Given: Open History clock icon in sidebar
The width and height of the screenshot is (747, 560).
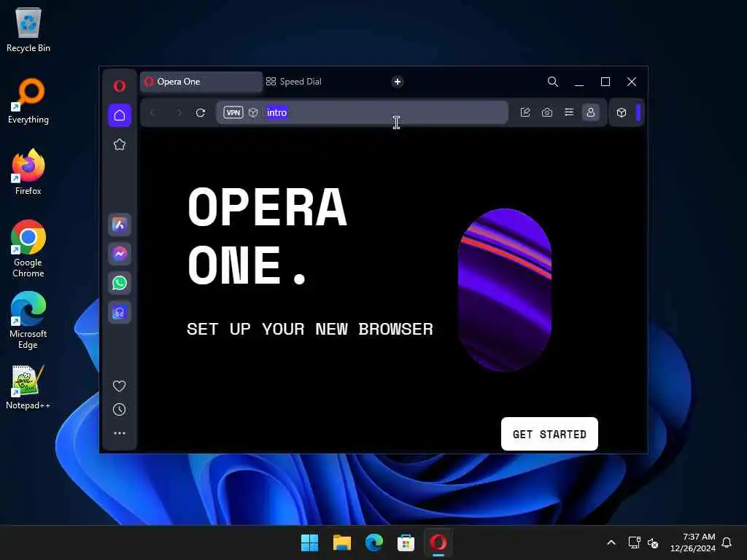Looking at the screenshot, I should pyautogui.click(x=119, y=410).
